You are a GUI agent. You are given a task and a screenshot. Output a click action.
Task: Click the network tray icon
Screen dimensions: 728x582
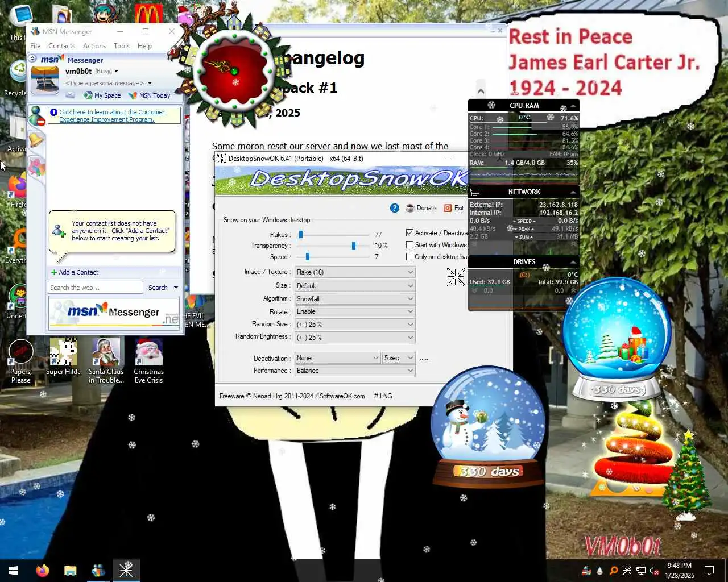(640, 571)
